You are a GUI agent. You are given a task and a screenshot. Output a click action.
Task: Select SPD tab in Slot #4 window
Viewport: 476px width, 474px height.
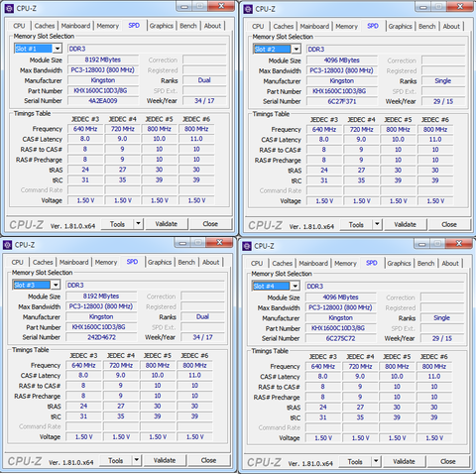point(372,263)
